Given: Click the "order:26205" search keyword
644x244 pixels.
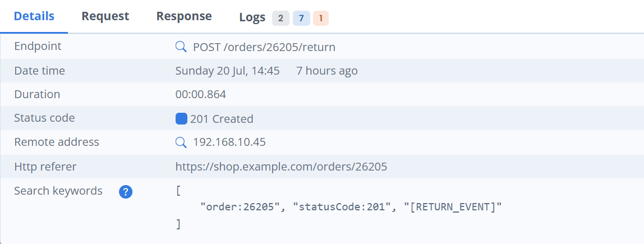Looking at the screenshot, I should click(x=240, y=208).
